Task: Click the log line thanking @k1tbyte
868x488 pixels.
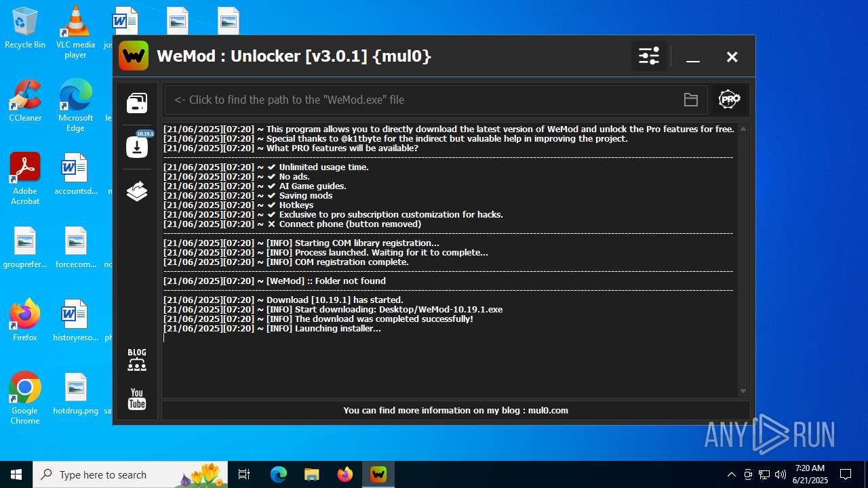Action: tap(395, 138)
